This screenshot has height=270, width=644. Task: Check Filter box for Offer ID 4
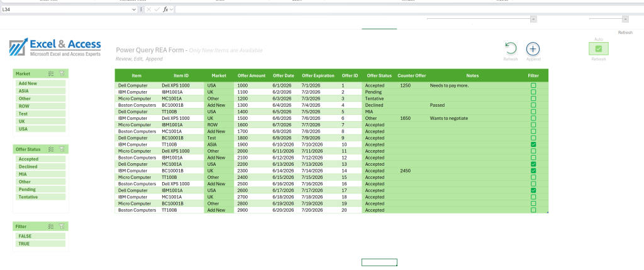tap(533, 105)
